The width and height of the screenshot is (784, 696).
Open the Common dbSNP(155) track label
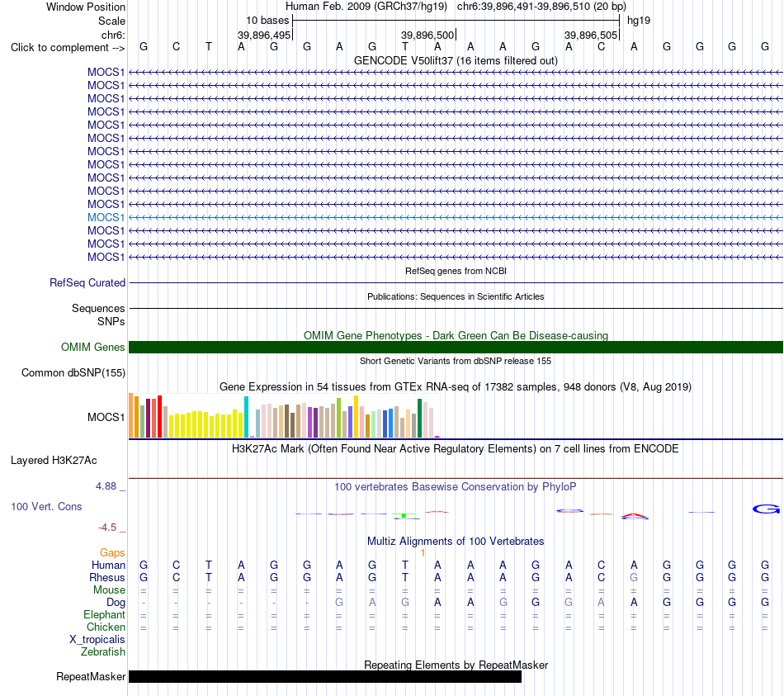[x=73, y=372]
